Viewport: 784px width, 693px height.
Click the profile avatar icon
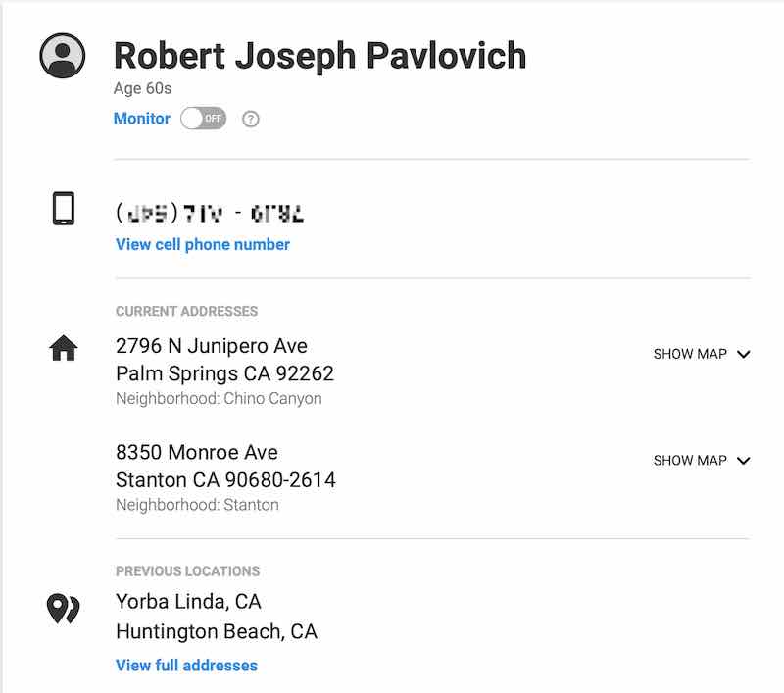coord(63,56)
